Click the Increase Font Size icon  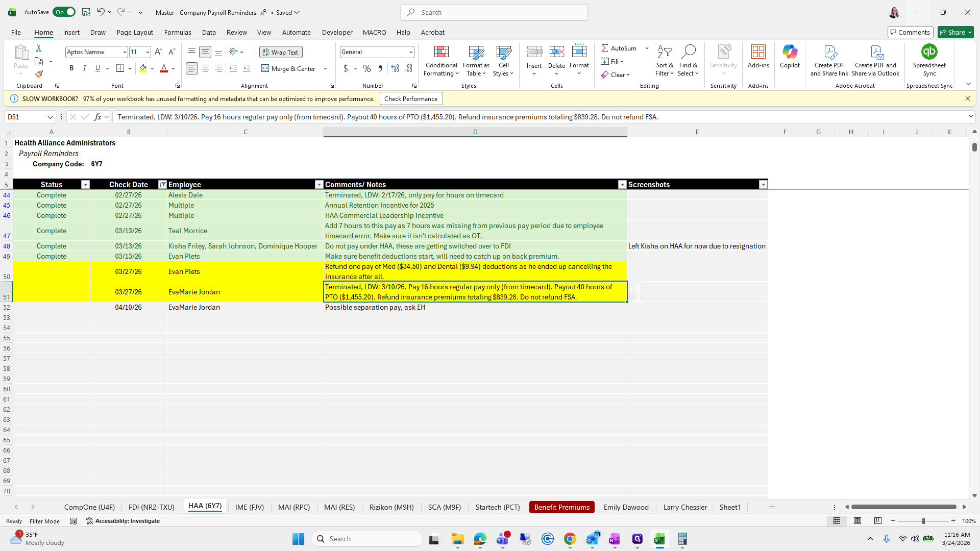coord(158,52)
